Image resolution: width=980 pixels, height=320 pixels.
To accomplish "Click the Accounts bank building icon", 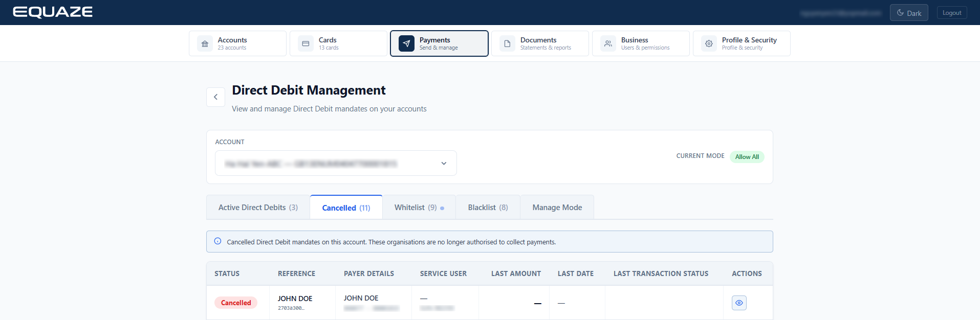I will pyautogui.click(x=205, y=44).
